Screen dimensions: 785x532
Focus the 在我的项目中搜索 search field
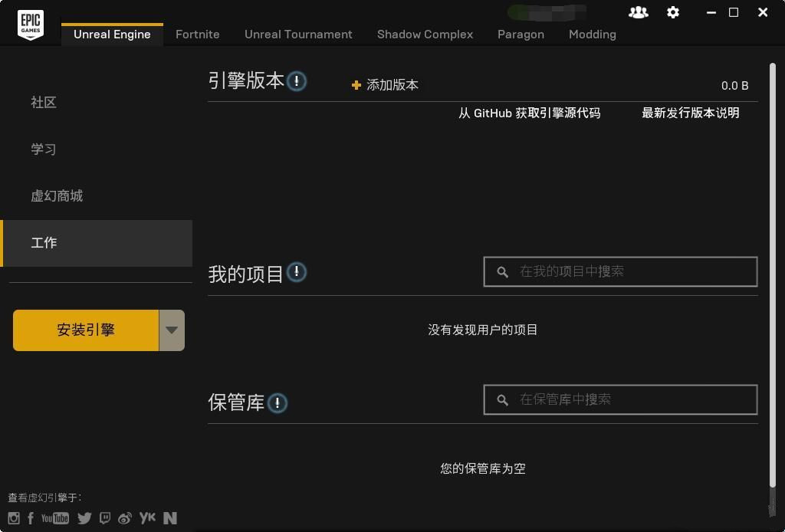pyautogui.click(x=620, y=272)
